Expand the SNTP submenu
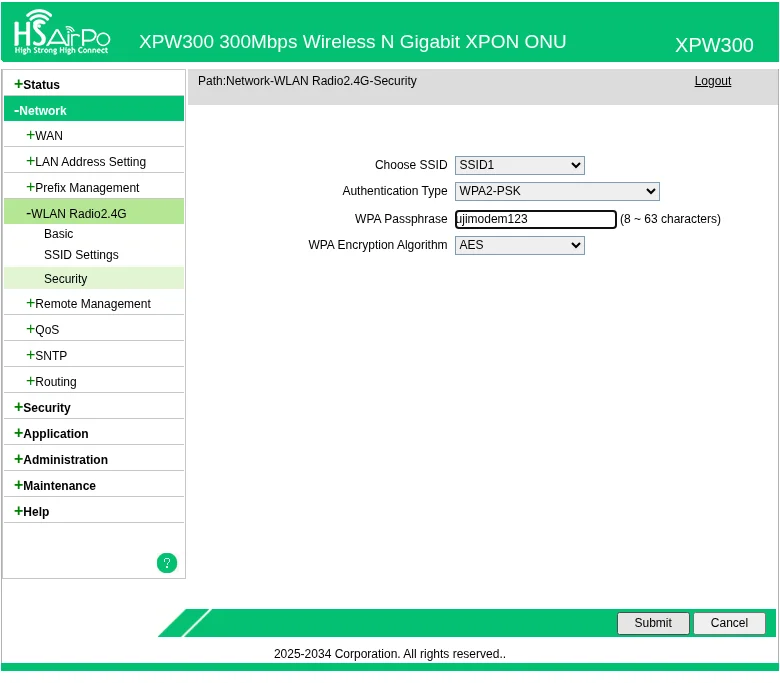The width and height of the screenshot is (780, 683). point(46,356)
